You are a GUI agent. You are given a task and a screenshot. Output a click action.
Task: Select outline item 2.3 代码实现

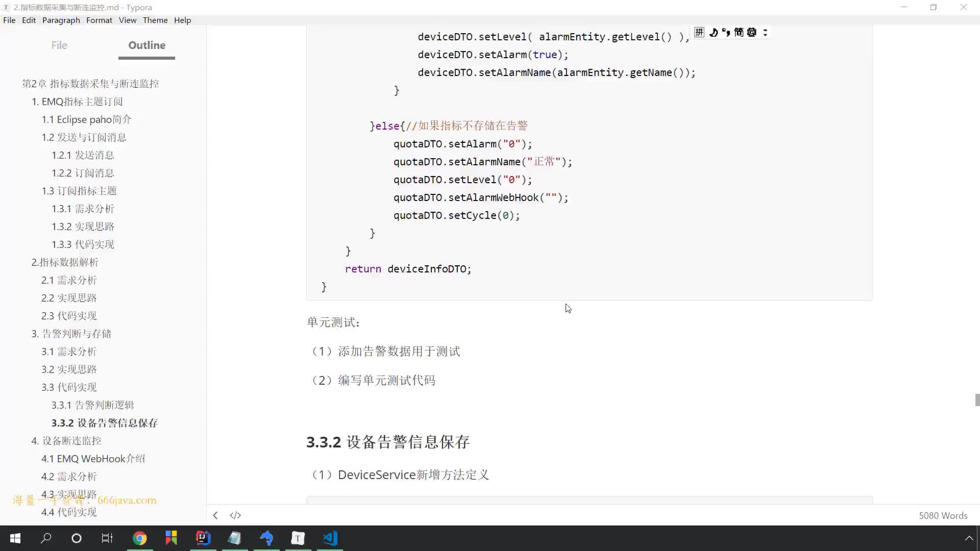[69, 316]
